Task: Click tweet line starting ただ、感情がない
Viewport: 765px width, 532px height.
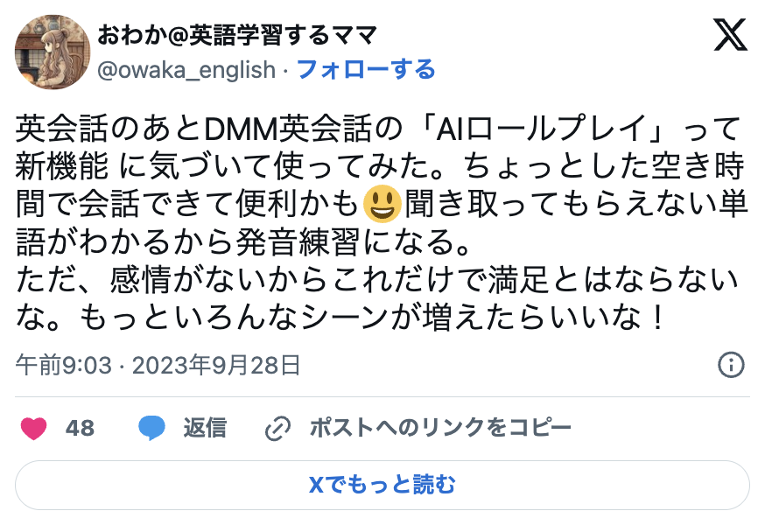Action: (x=376, y=280)
